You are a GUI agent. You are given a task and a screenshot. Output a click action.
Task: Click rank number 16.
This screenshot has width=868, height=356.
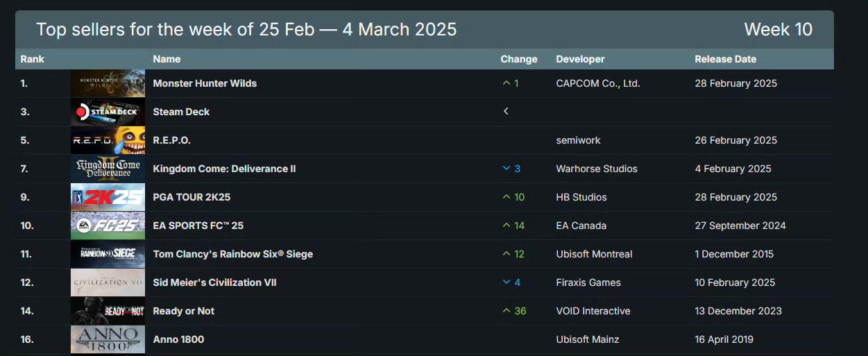click(x=27, y=339)
